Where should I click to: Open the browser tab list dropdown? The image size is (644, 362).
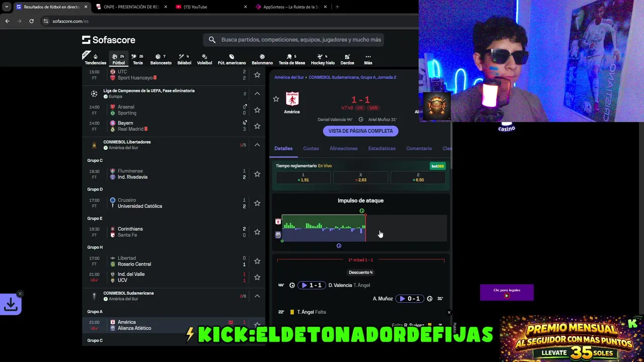tap(7, 7)
